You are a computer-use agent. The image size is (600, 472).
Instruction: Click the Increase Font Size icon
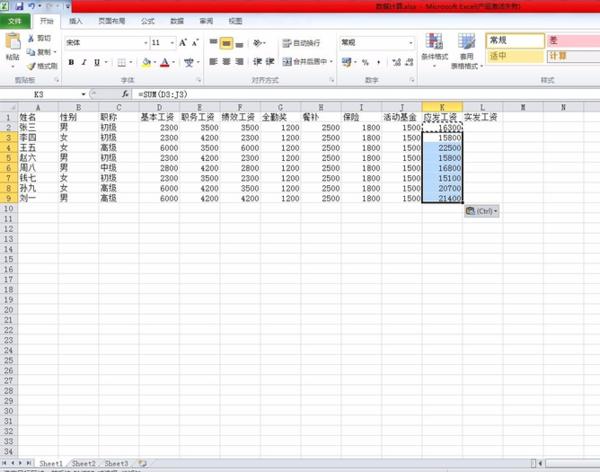(183, 43)
